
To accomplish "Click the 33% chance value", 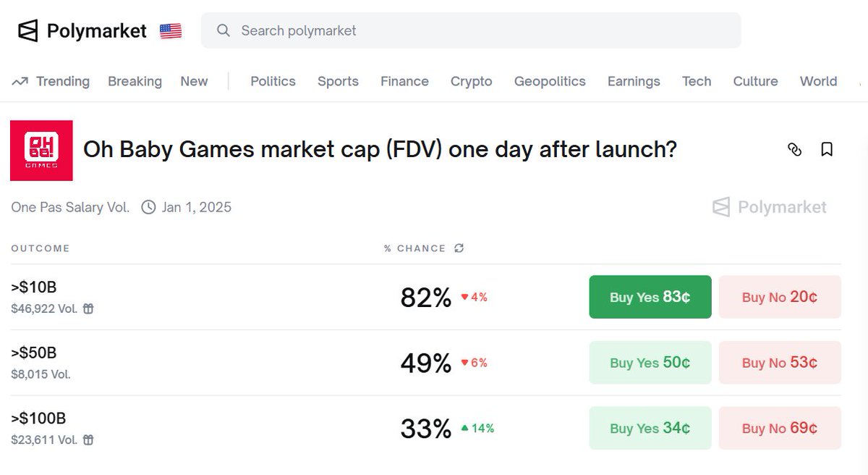I will coord(426,428).
